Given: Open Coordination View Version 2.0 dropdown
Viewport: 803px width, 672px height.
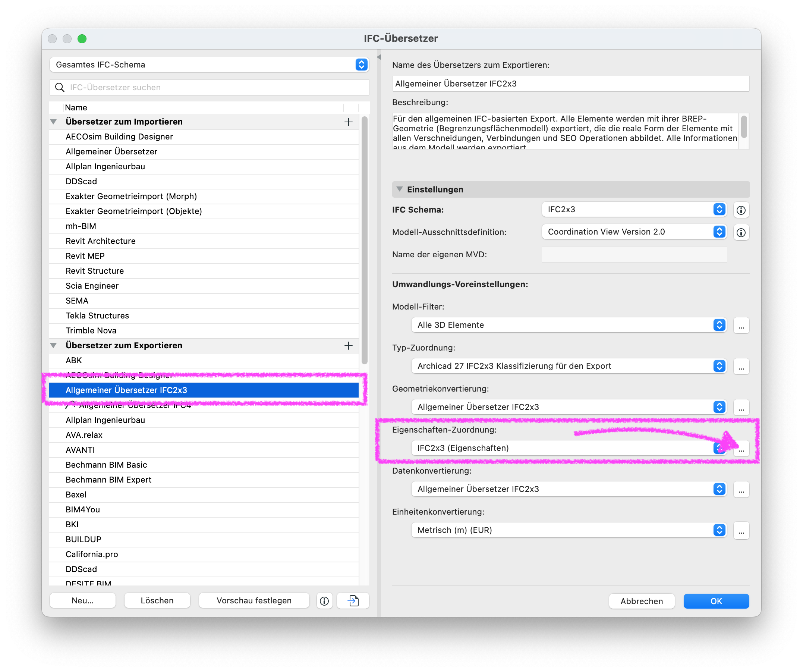Looking at the screenshot, I should point(634,232).
